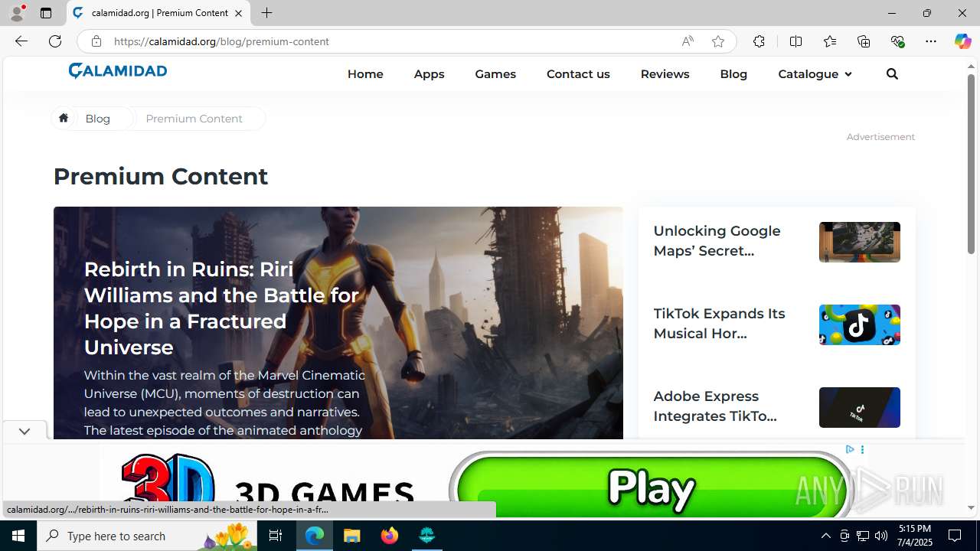
Task: Launch the Copilot sidebar icon
Action: [x=962, y=41]
